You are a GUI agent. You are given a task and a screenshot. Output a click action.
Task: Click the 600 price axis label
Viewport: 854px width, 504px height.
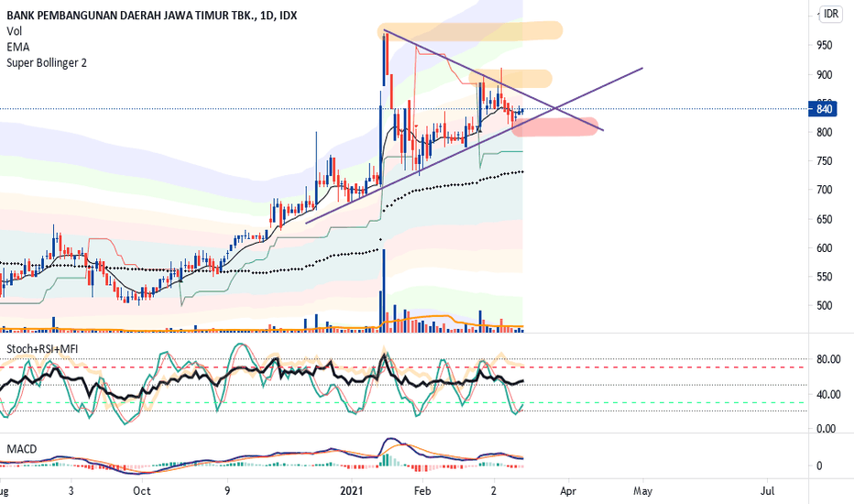coord(825,248)
